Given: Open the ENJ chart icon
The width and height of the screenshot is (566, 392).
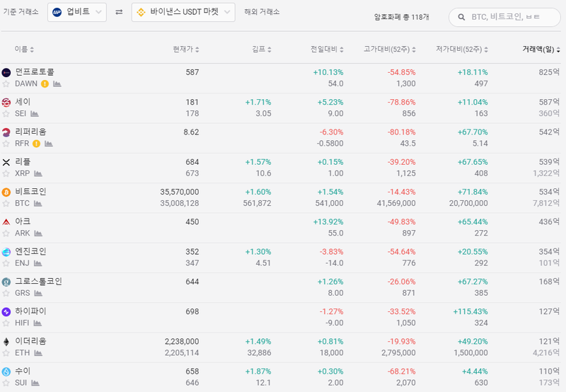Looking at the screenshot, I should 37,263.
